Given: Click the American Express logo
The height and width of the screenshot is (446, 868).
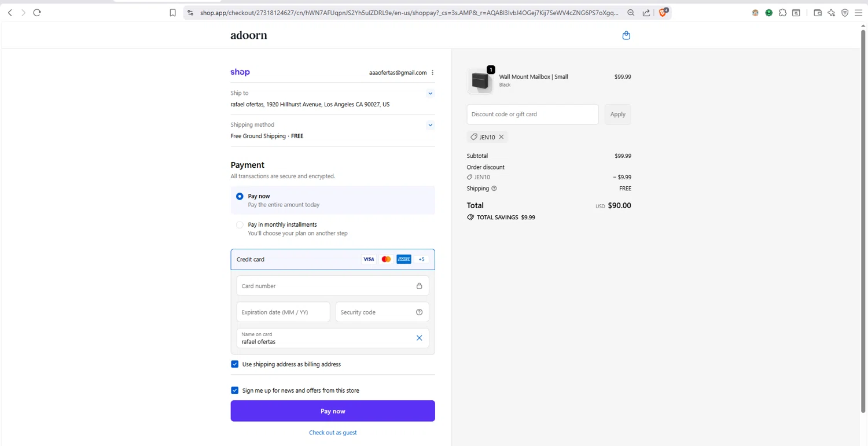Looking at the screenshot, I should click(x=404, y=259).
